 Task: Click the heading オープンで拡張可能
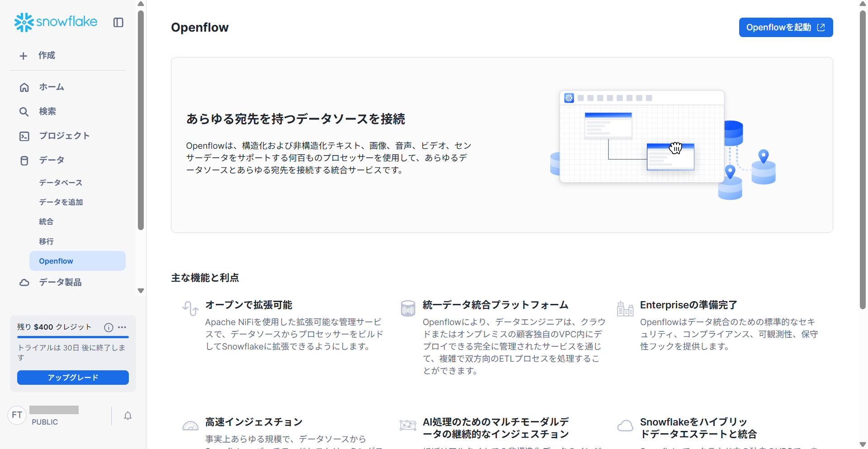(249, 305)
